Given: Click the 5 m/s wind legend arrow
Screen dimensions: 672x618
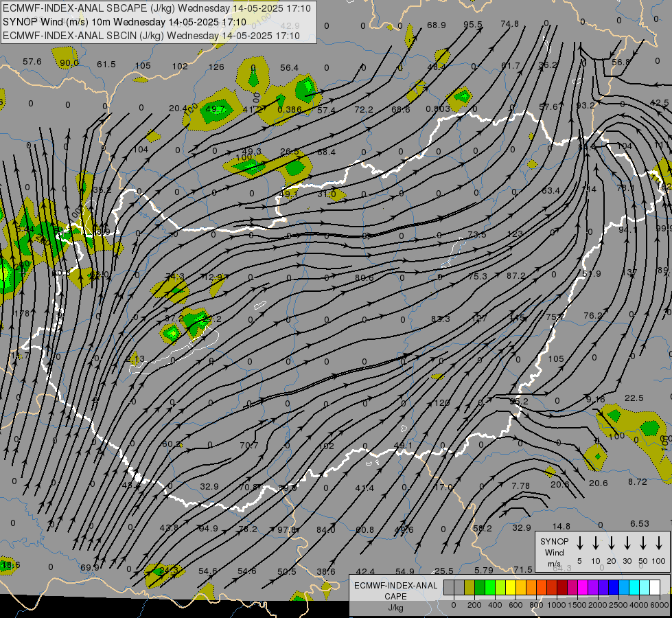Looking at the screenshot, I should 579,542.
